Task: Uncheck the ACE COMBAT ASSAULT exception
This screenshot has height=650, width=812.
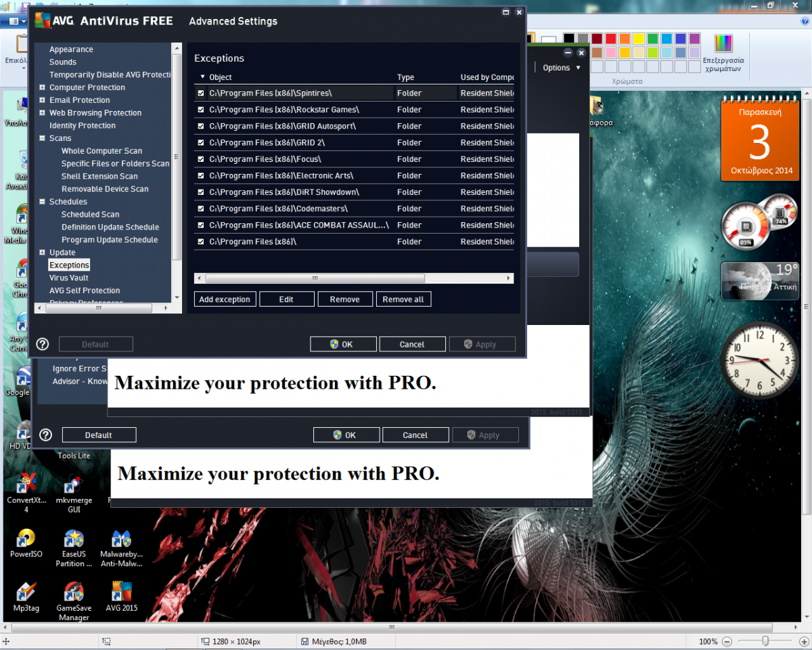Action: pos(201,225)
